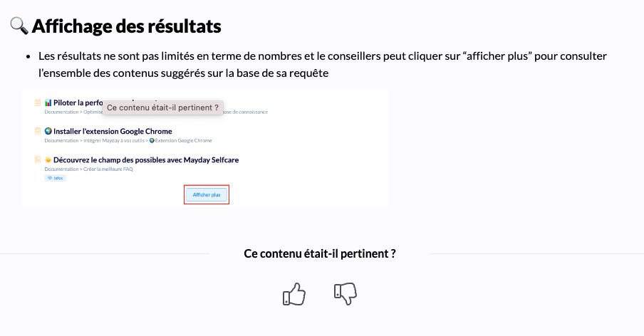The height and width of the screenshot is (336, 644).
Task: Open the Installer l'extension Google Chrome result
Action: pos(113,131)
